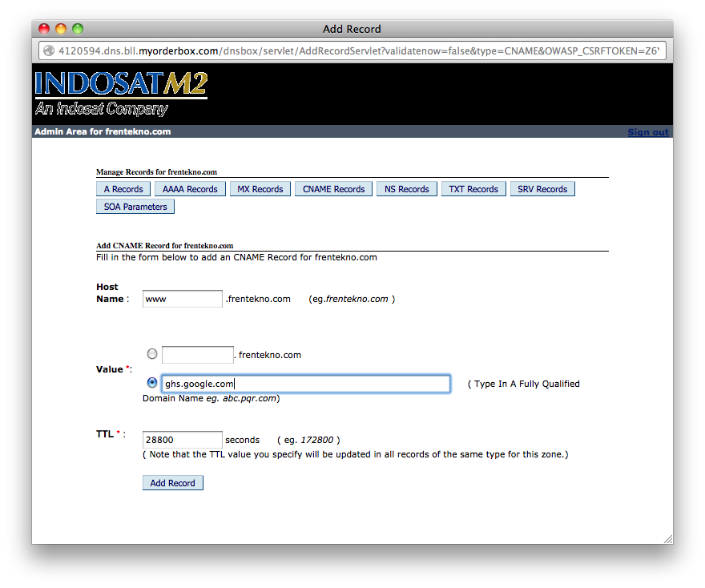Screen dimensions: 705x588
Task: Minimize the window with the yellow button
Action: coord(61,29)
